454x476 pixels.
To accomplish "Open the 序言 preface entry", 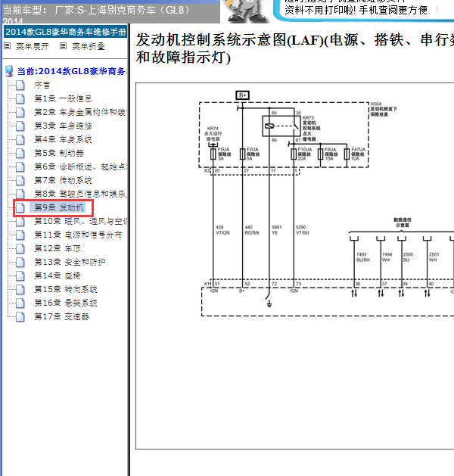I will [42, 86].
